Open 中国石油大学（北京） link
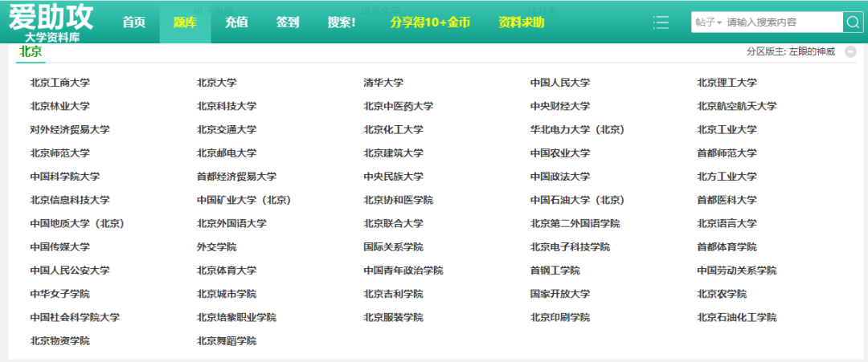The height and width of the screenshot is (362, 868). [577, 200]
